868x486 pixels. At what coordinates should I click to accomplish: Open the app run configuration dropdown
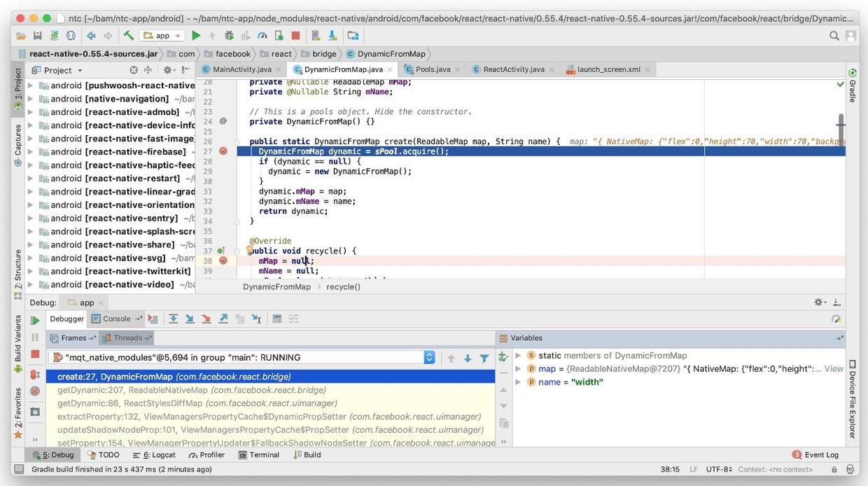pos(162,35)
